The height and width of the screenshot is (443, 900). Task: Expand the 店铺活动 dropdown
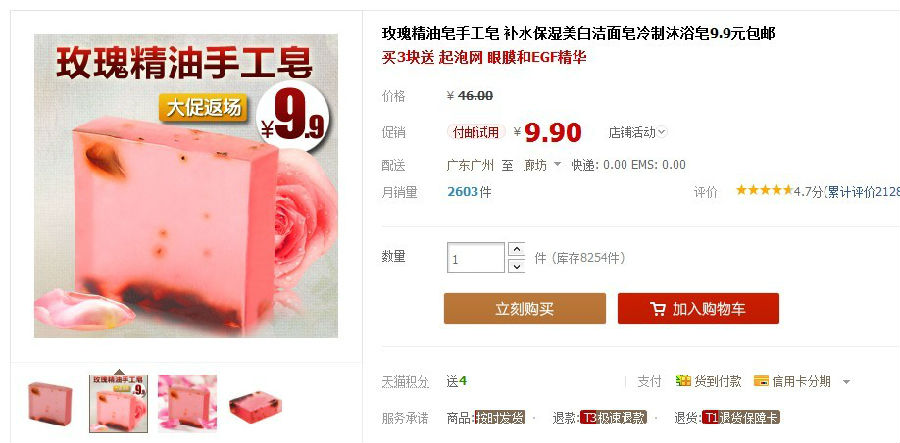click(x=638, y=133)
